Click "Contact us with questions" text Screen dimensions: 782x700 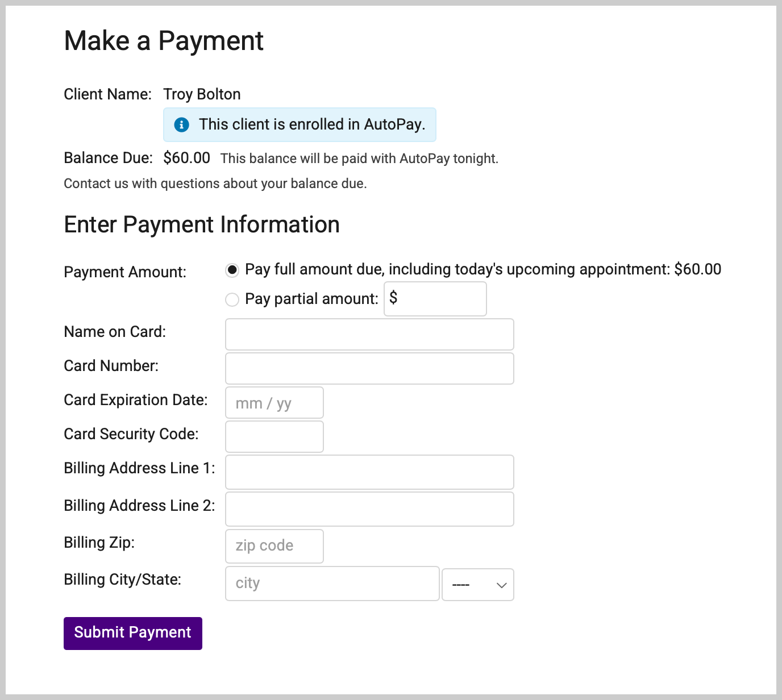point(215,183)
